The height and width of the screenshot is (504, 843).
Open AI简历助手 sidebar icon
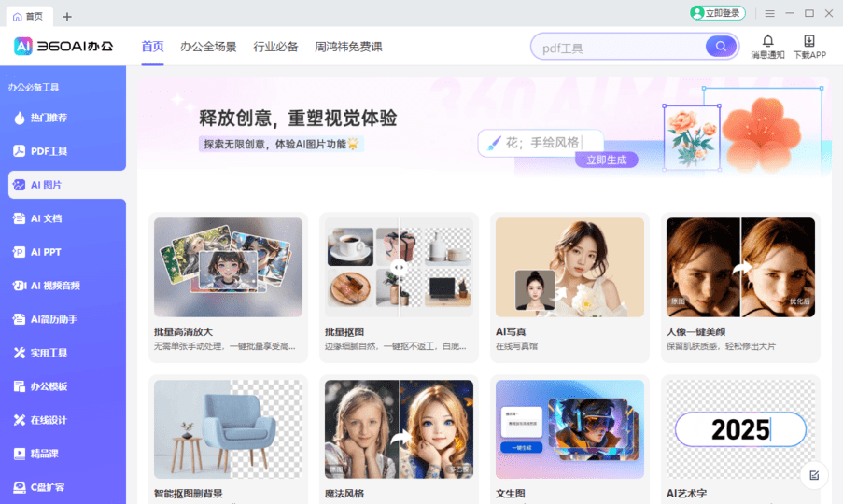(x=20, y=319)
